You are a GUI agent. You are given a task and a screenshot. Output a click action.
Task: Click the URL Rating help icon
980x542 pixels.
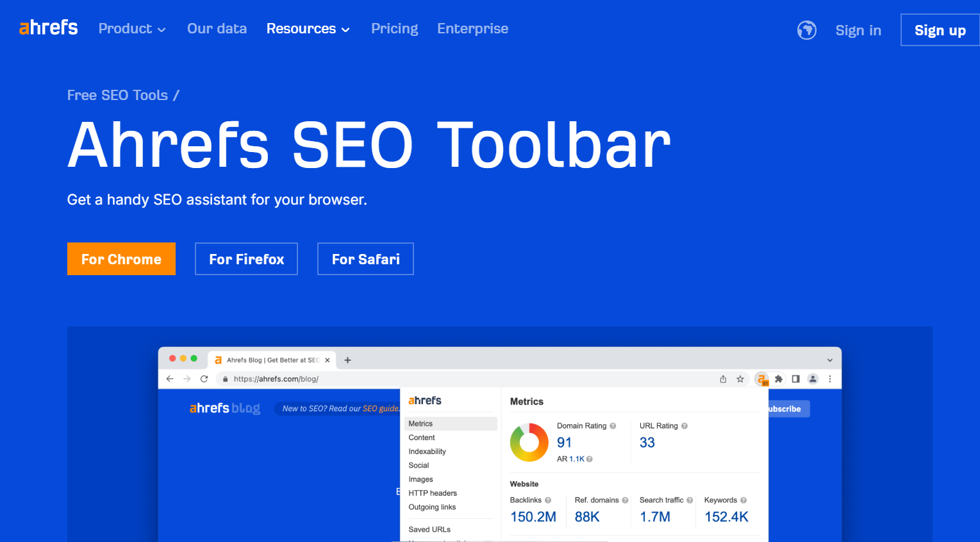point(685,426)
